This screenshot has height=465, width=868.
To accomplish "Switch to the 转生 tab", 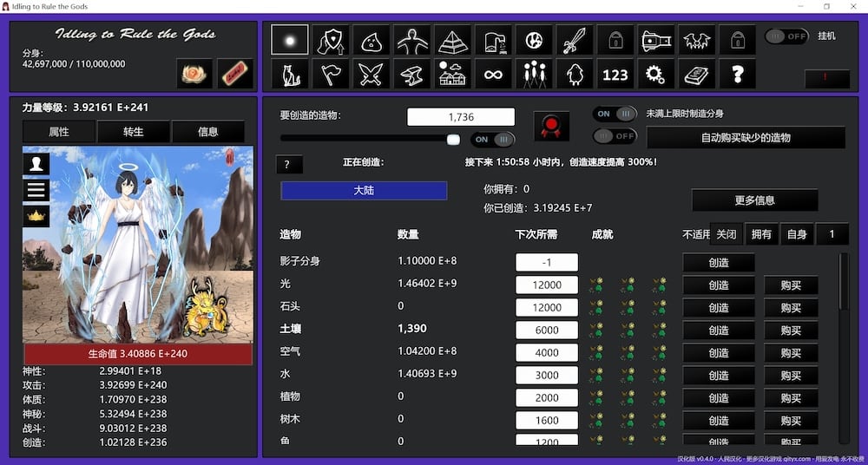I will [x=134, y=132].
